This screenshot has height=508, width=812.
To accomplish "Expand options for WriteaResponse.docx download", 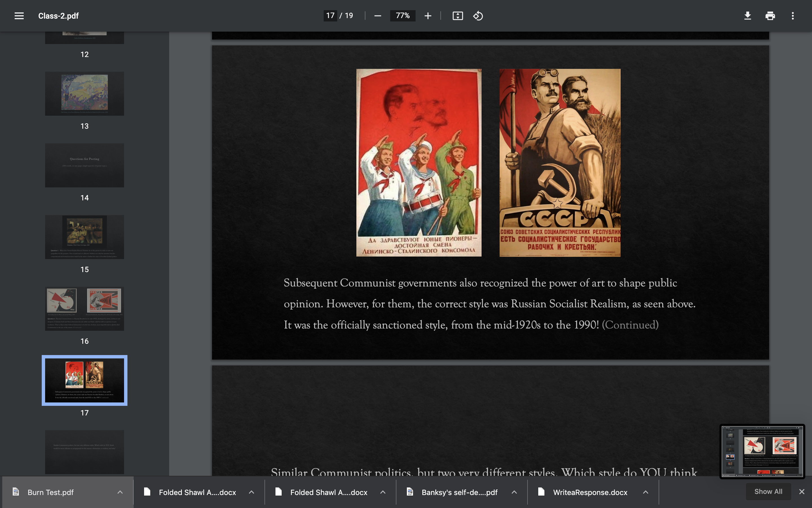I will [646, 492].
